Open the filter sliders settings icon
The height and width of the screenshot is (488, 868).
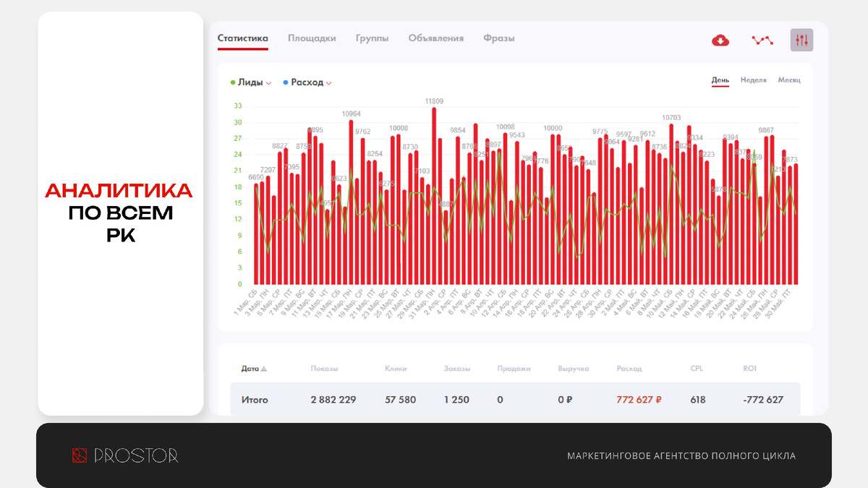pos(801,40)
